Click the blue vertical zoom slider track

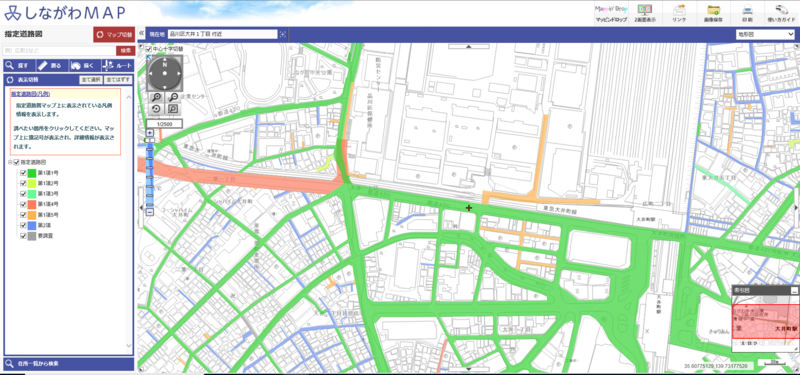pos(149,173)
